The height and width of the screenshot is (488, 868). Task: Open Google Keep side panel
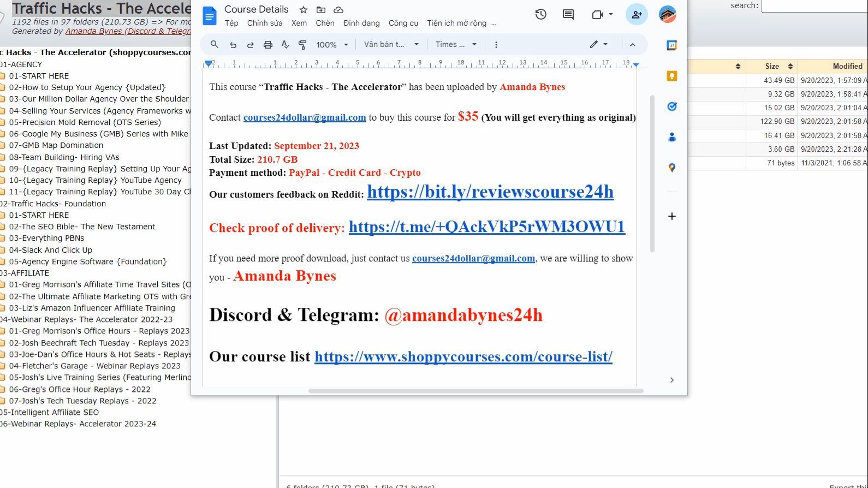click(672, 76)
